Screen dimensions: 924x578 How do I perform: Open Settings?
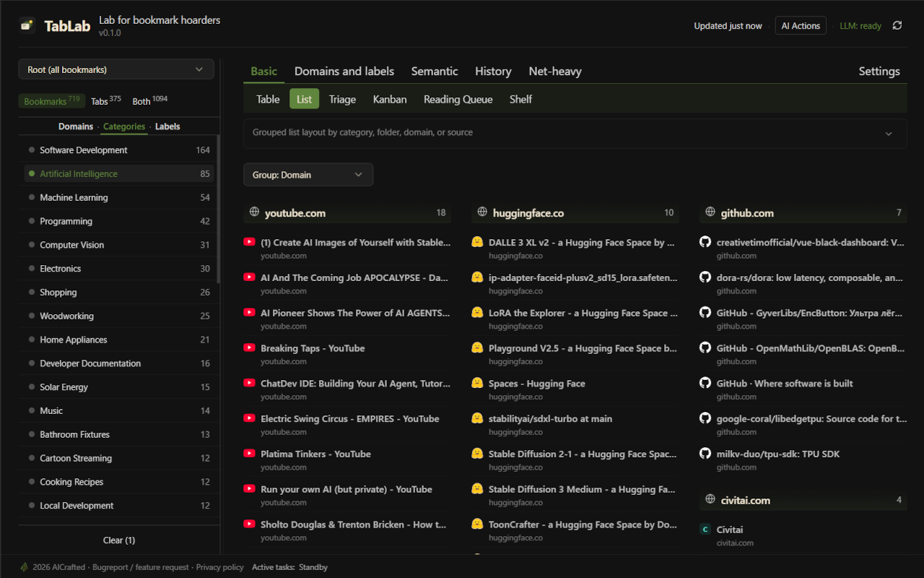[x=879, y=71]
